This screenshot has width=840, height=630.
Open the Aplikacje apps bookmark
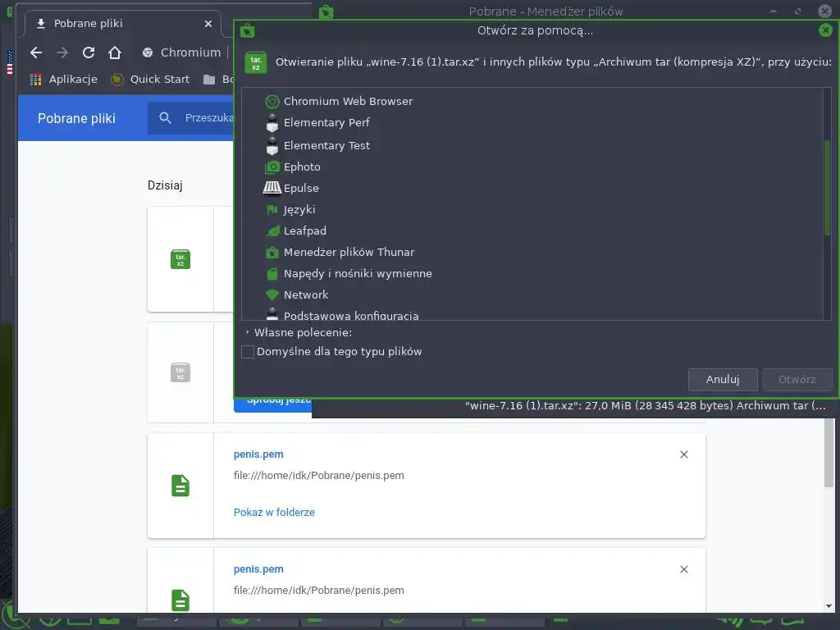(x=64, y=80)
